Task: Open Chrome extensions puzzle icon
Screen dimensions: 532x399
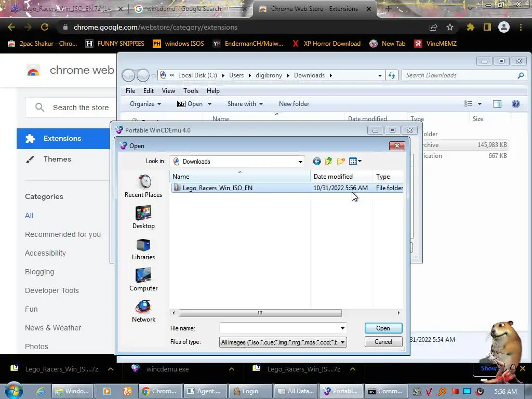Action: click(470, 27)
